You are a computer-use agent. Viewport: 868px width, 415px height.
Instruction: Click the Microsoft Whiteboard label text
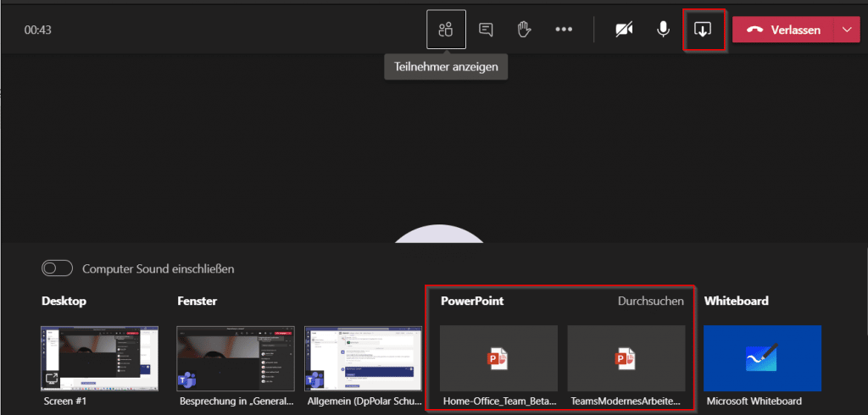tap(754, 401)
